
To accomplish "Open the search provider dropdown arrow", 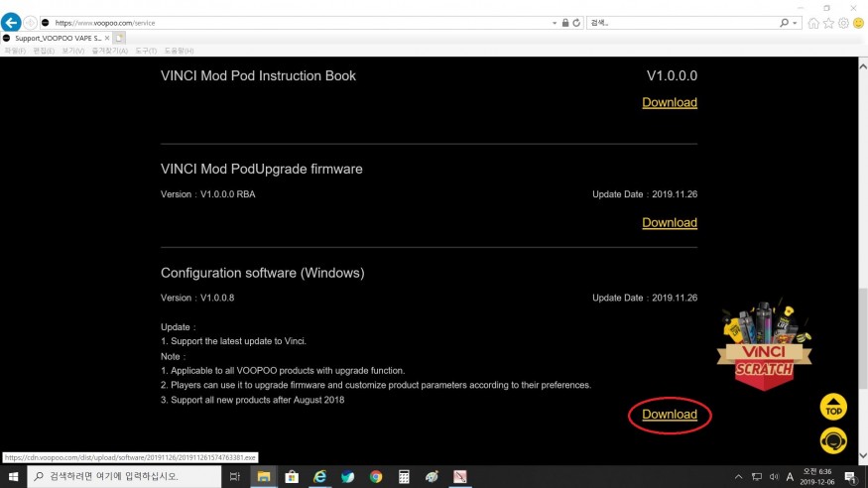I will pos(795,23).
